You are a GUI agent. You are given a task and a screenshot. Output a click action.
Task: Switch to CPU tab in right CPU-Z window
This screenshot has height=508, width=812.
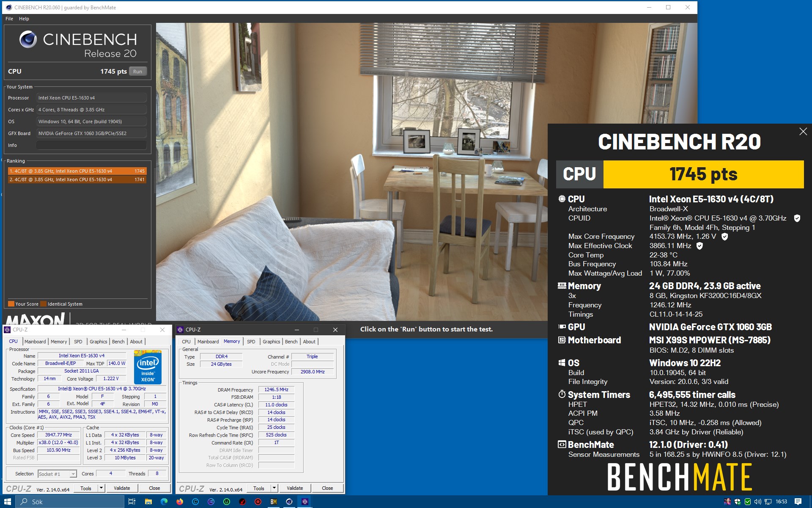186,342
